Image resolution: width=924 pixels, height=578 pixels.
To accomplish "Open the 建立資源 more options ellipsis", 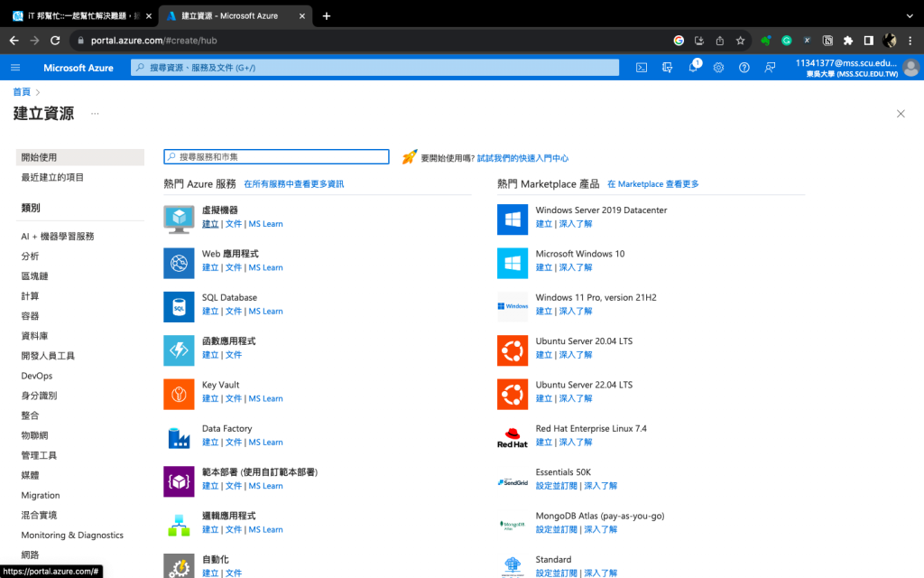I will 95,113.
